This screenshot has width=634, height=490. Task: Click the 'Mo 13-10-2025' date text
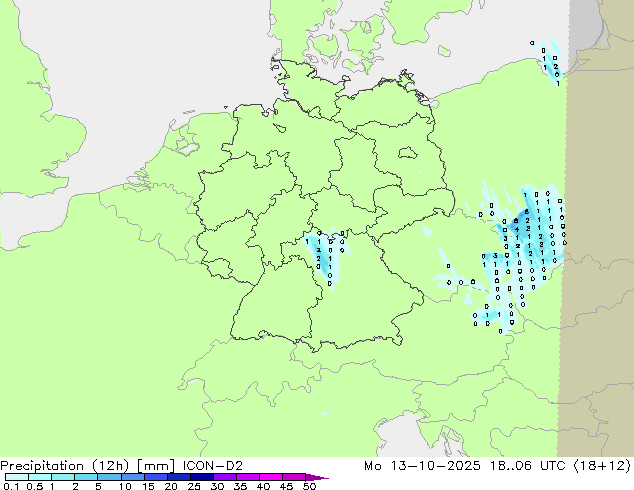coord(422,466)
